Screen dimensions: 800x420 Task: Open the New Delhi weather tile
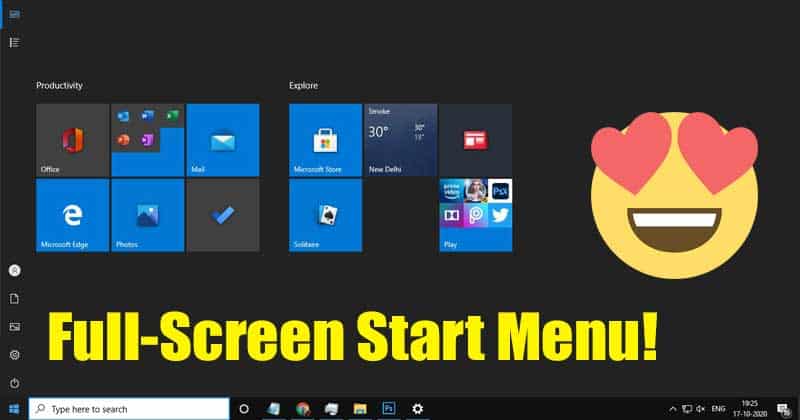click(x=401, y=140)
